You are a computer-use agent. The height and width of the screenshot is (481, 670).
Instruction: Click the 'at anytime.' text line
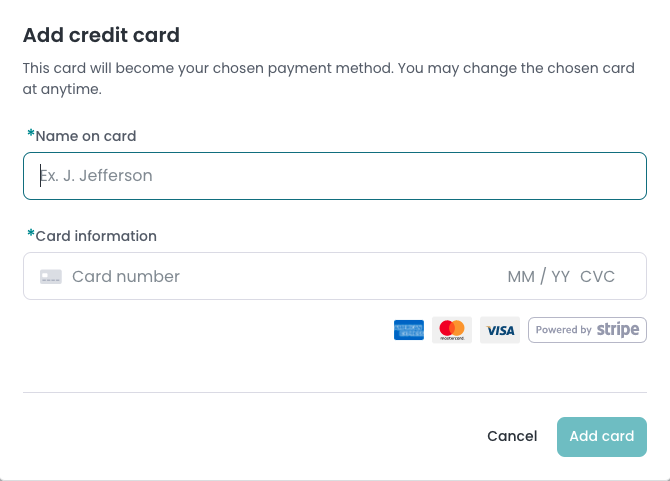pos(62,89)
